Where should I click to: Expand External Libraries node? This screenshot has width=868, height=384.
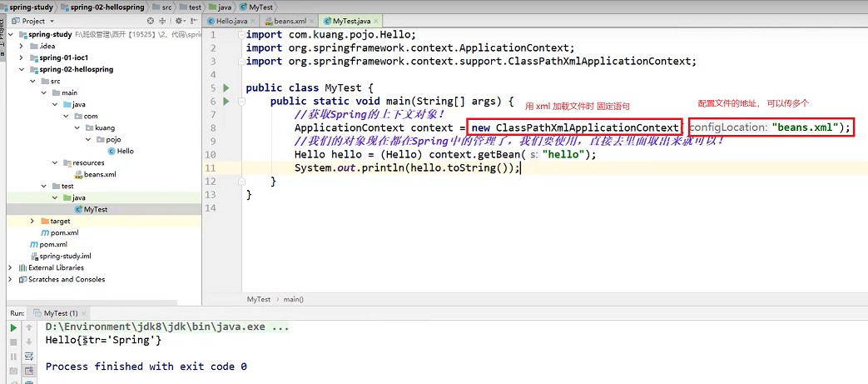10,267
